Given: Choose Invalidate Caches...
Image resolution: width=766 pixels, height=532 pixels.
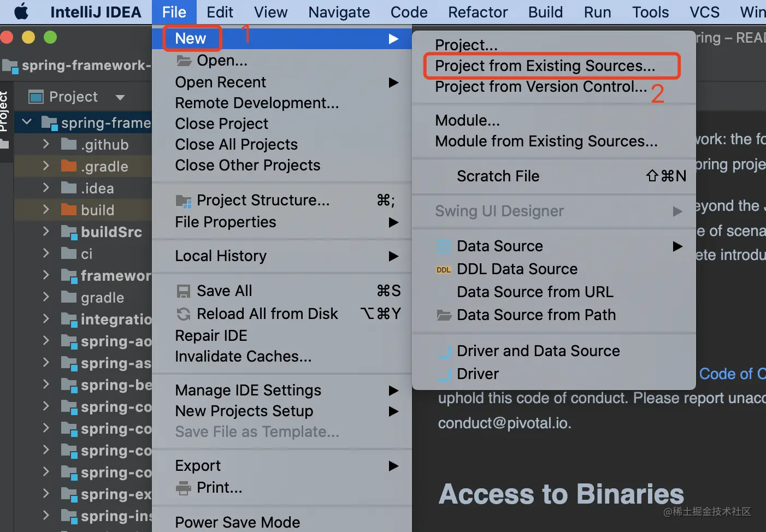Looking at the screenshot, I should (x=243, y=356).
